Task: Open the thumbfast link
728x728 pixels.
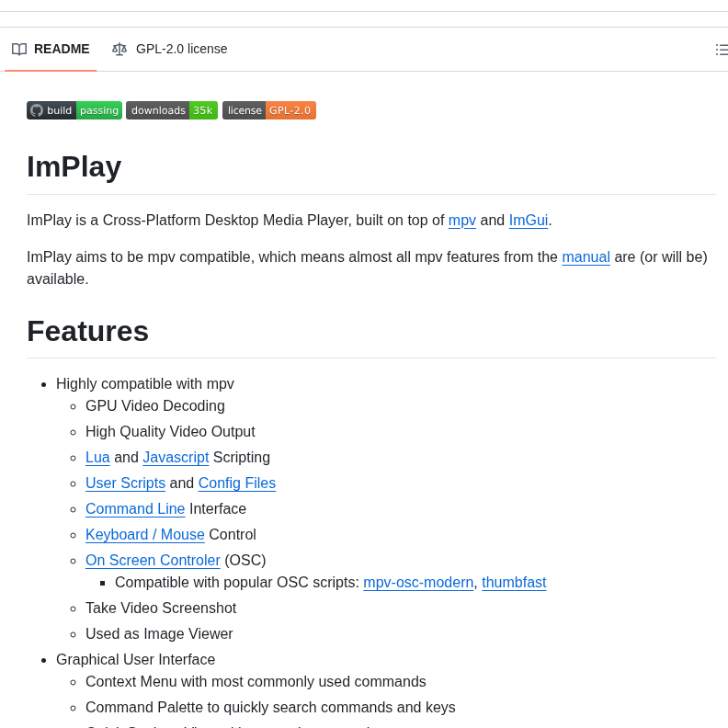Action: [x=514, y=582]
